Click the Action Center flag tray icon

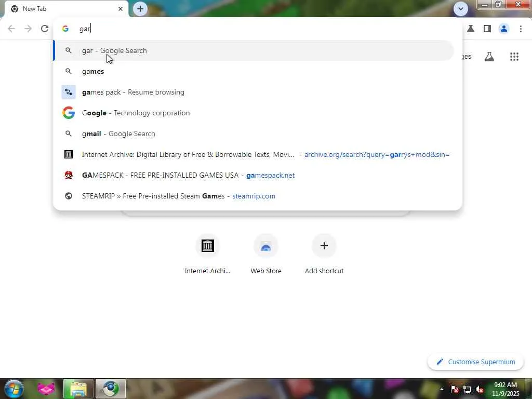tap(455, 390)
